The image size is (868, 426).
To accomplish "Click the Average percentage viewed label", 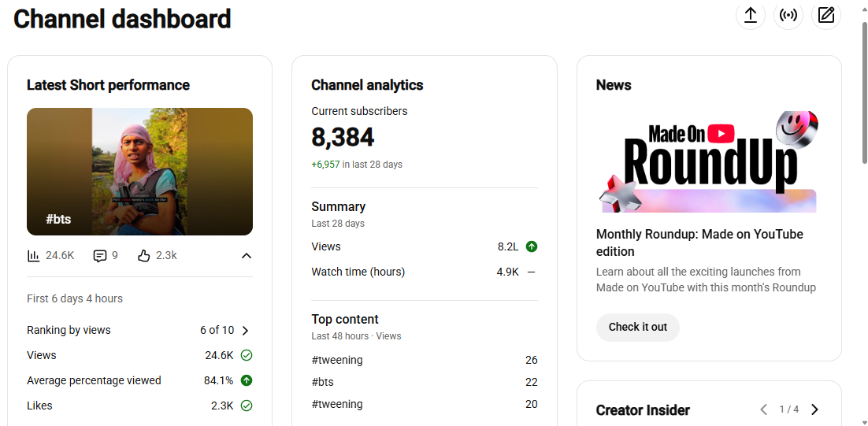I will tap(94, 380).
